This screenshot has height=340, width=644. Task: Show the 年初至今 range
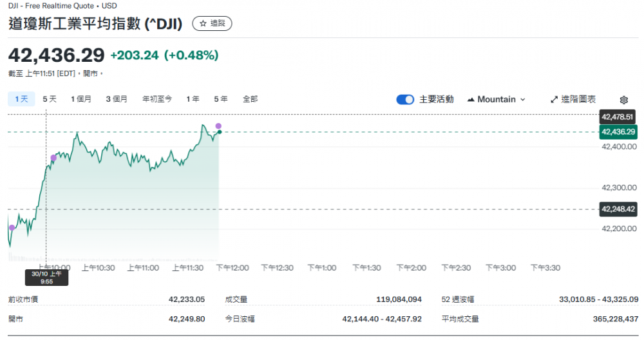click(x=157, y=99)
